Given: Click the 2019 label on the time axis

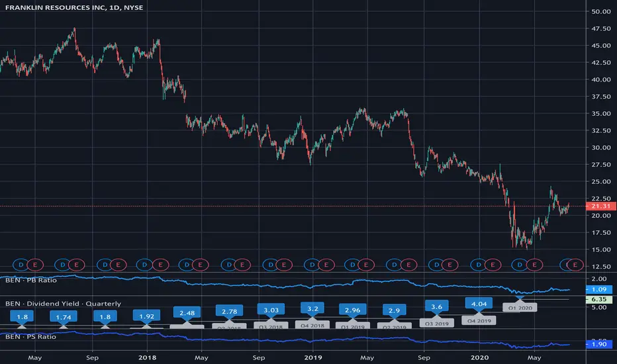Looking at the screenshot, I should click(313, 357).
